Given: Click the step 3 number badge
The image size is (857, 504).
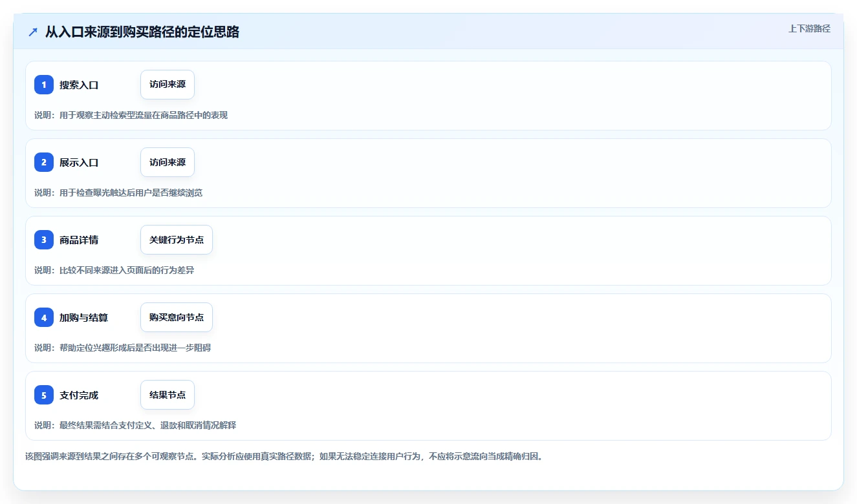Looking at the screenshot, I should click(x=44, y=240).
